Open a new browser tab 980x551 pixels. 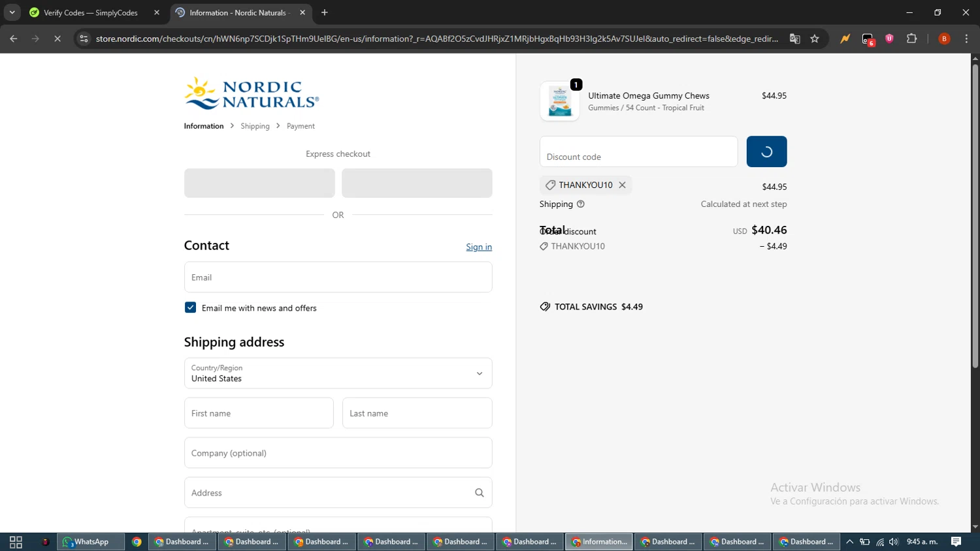point(325,12)
